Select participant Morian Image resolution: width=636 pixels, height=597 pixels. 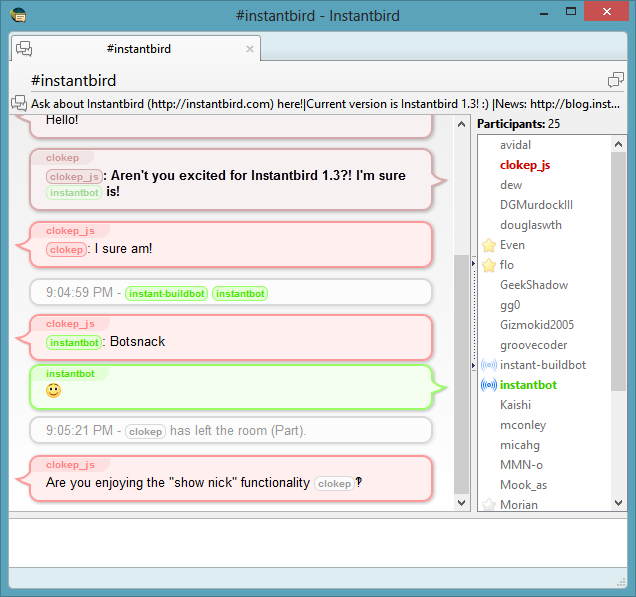pyautogui.click(x=545, y=504)
